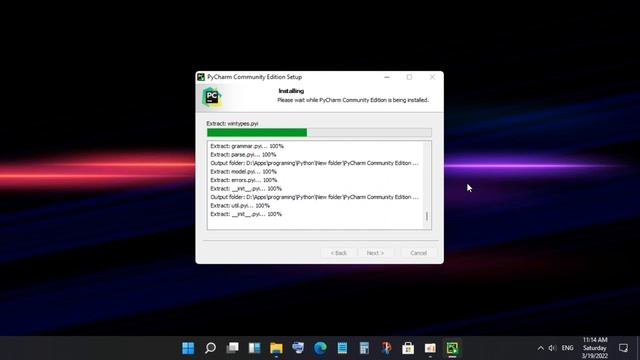
Task: Open the blue notepad app in taskbar
Action: pos(342,348)
